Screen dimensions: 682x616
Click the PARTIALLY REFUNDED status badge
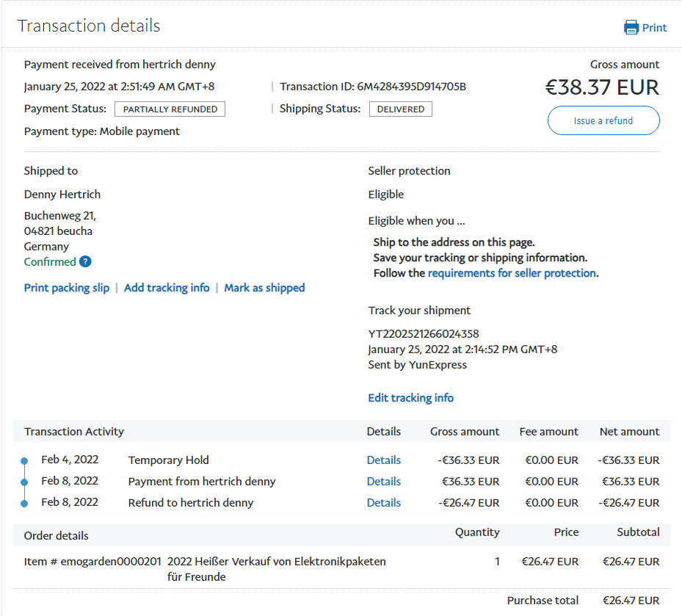[x=170, y=109]
